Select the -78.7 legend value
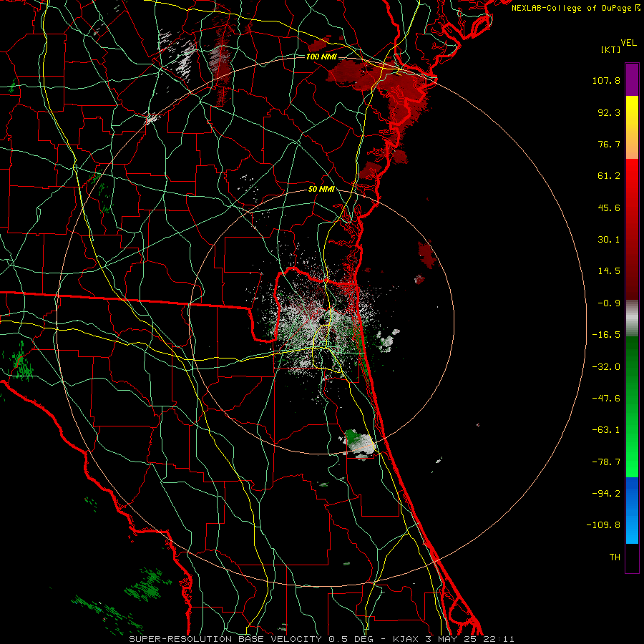The height and width of the screenshot is (644, 644). 606,462
